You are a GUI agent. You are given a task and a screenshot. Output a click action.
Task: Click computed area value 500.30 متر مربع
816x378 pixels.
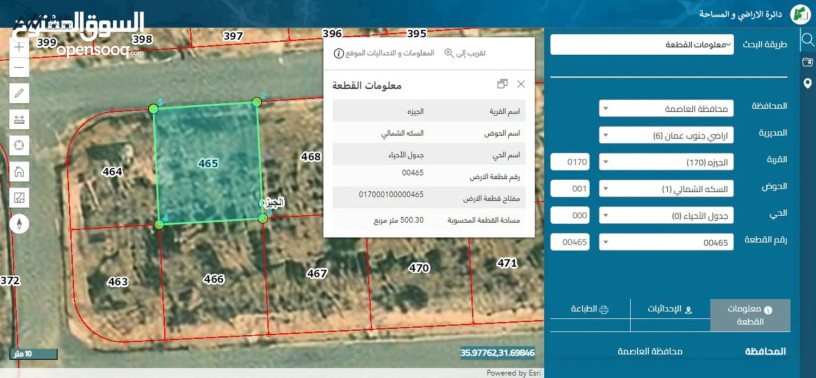pyautogui.click(x=399, y=220)
